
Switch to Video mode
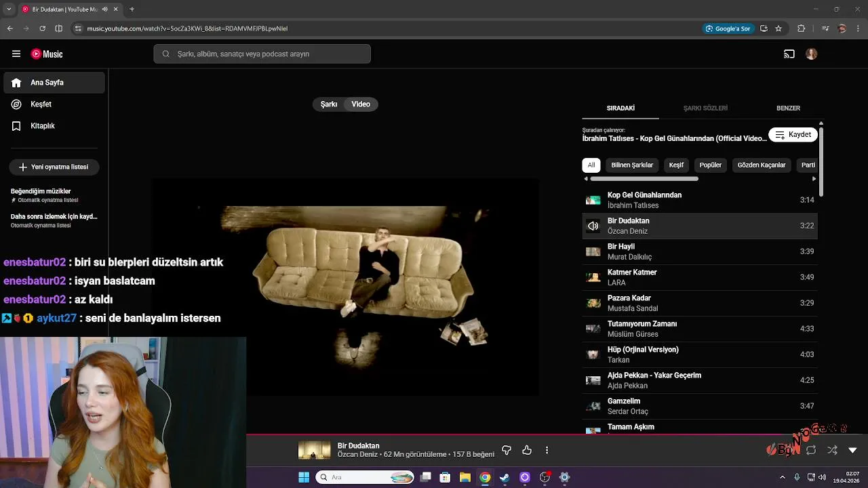(361, 104)
